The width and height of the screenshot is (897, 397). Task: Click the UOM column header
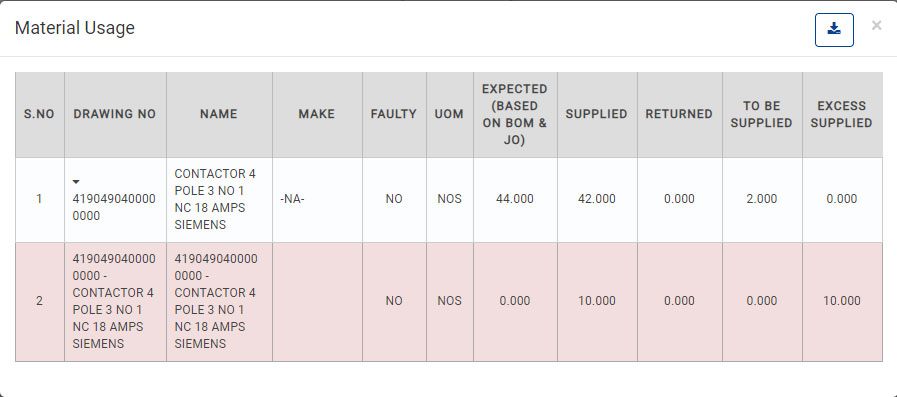(449, 114)
